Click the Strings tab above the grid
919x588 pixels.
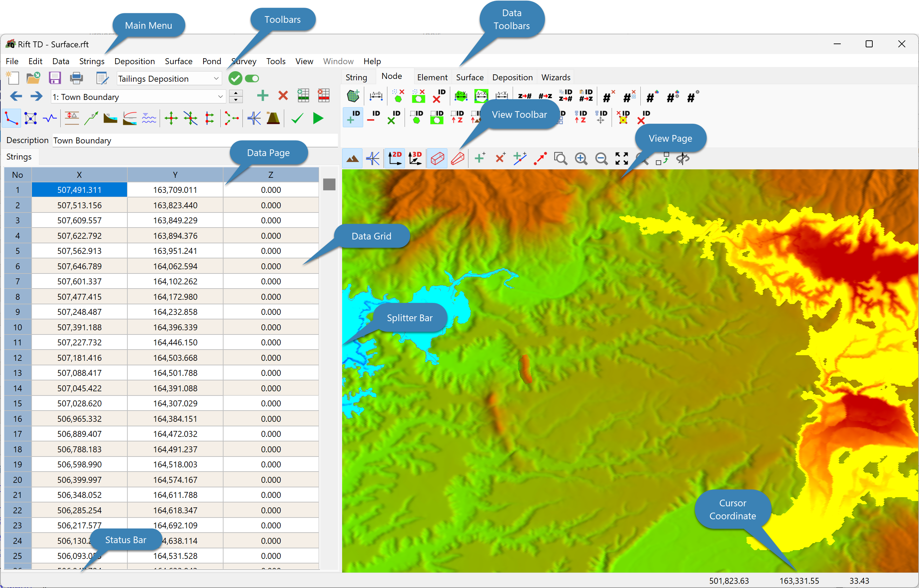[19, 156]
